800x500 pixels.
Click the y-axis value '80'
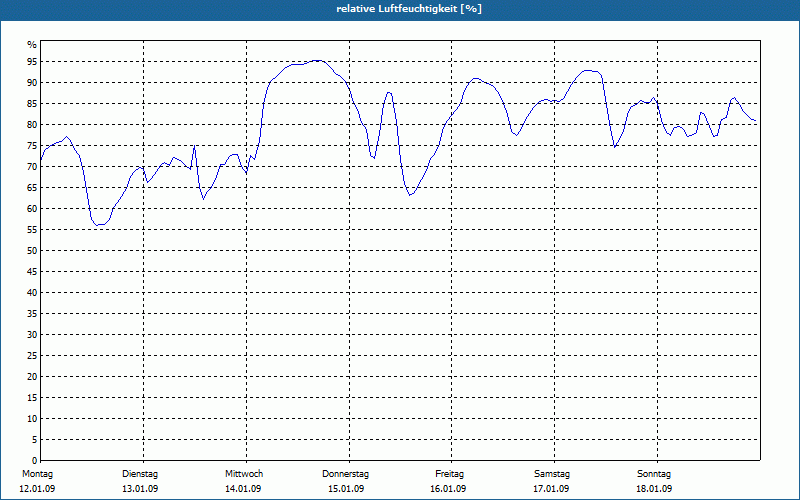click(32, 124)
